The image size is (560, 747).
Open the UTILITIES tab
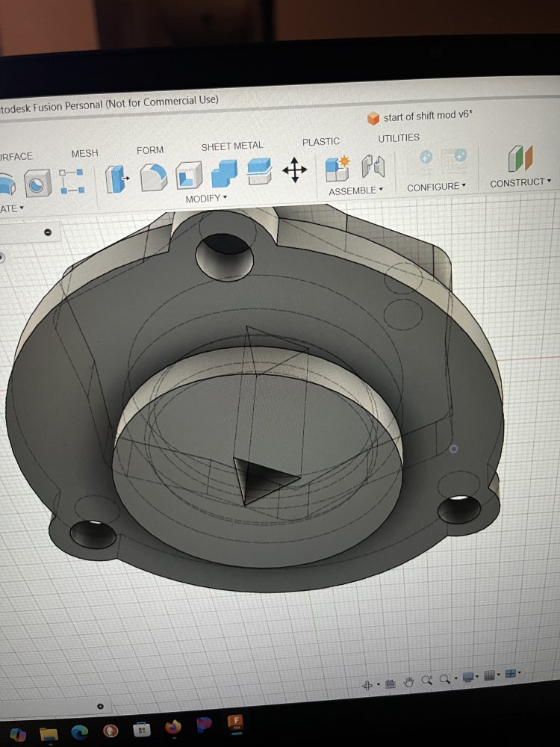(x=399, y=138)
